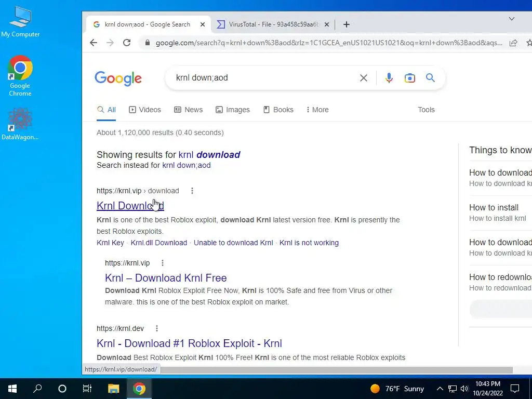Click the horizontal scrollbar at page bottom
Image resolution: width=532 pixels, height=399 pixels.
(x=336, y=370)
